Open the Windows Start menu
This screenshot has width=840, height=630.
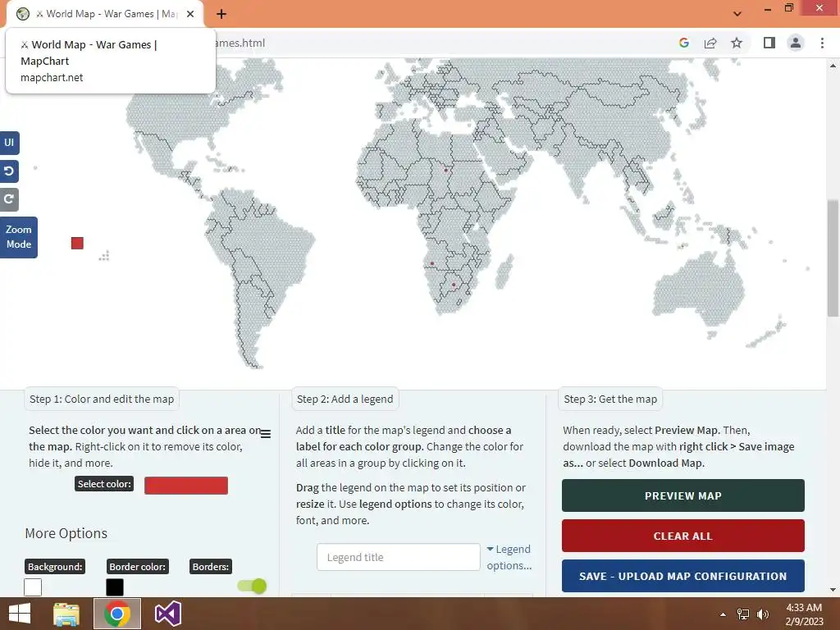click(x=20, y=614)
